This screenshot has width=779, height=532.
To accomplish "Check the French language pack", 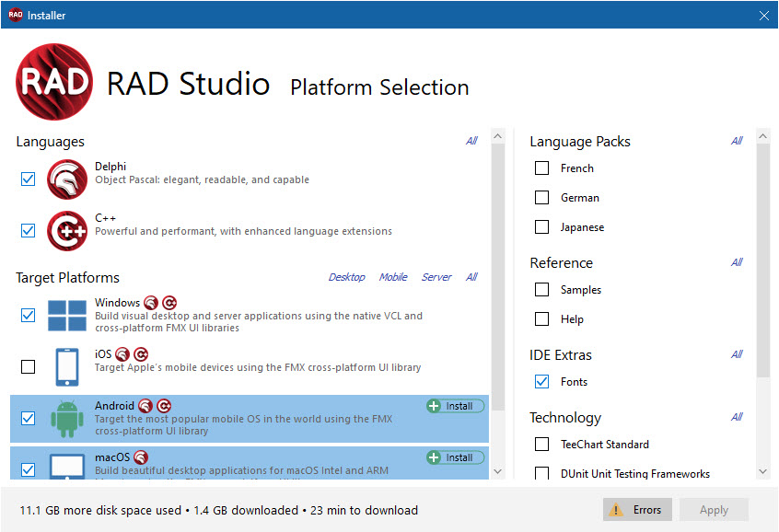I will [x=541, y=168].
